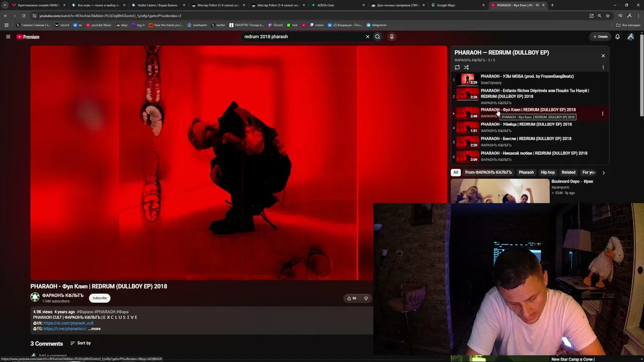Open YouTube notifications bell
The width and height of the screenshot is (644, 362).
pos(617,37)
